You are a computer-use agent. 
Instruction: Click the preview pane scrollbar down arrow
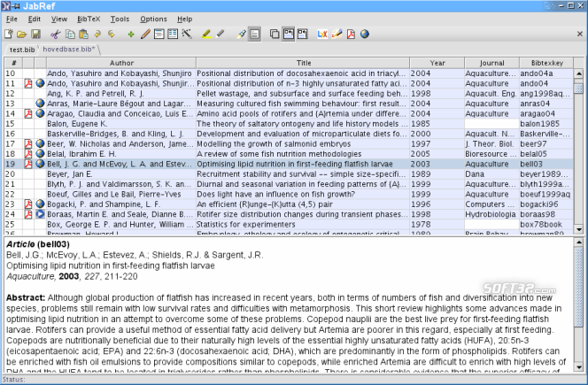(x=578, y=367)
